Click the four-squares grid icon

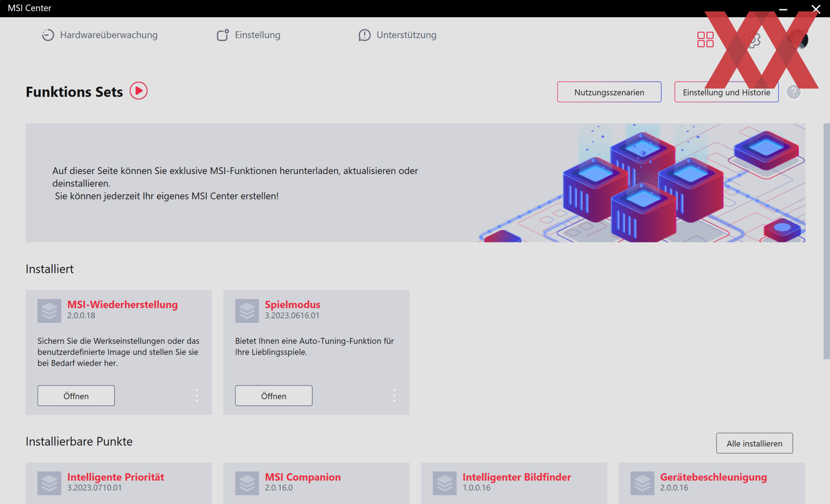pyautogui.click(x=705, y=40)
